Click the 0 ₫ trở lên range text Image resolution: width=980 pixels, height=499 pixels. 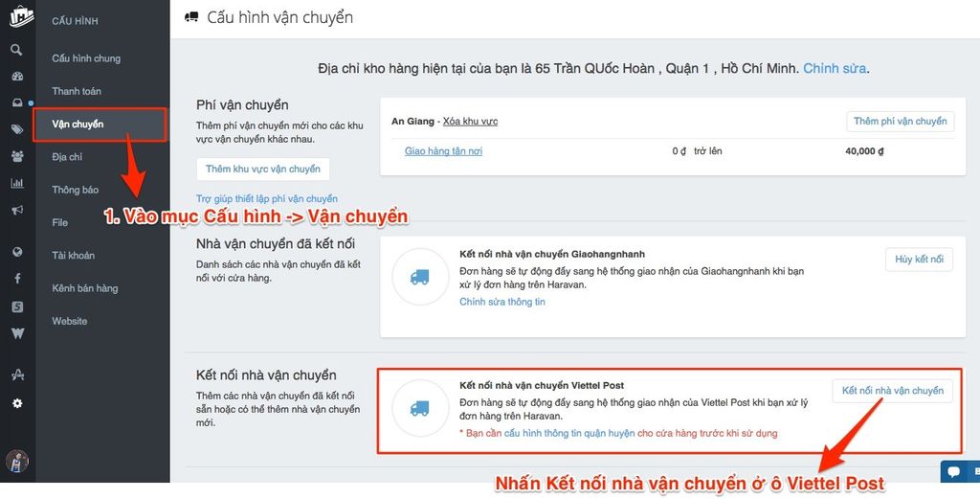click(x=697, y=151)
